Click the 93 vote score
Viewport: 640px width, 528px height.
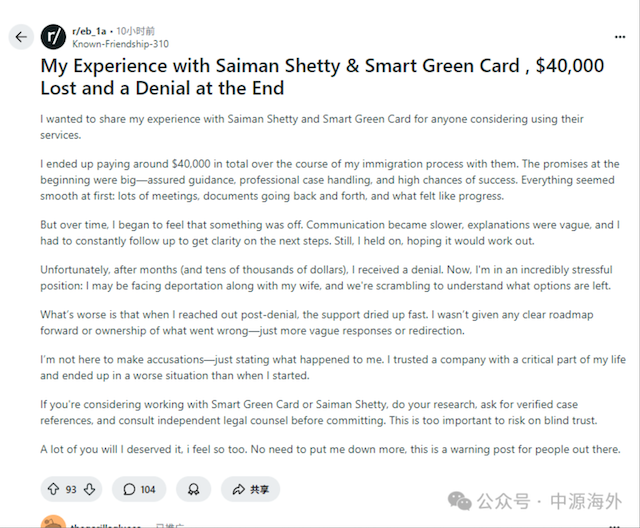point(71,489)
